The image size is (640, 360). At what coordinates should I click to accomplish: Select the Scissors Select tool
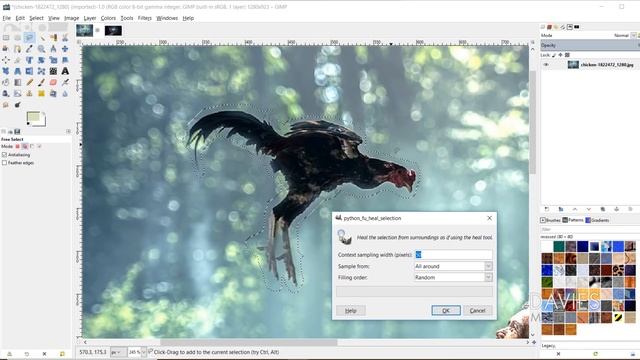pyautogui.click(x=65, y=38)
